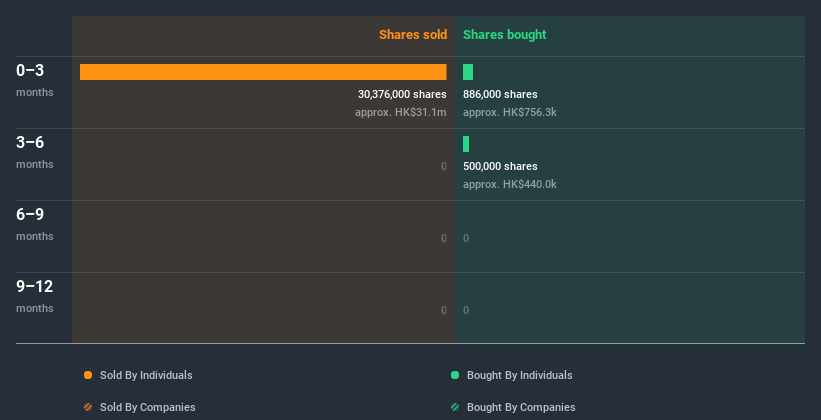Select the Bought By Companies legend label
821x420 pixels.
521,407
